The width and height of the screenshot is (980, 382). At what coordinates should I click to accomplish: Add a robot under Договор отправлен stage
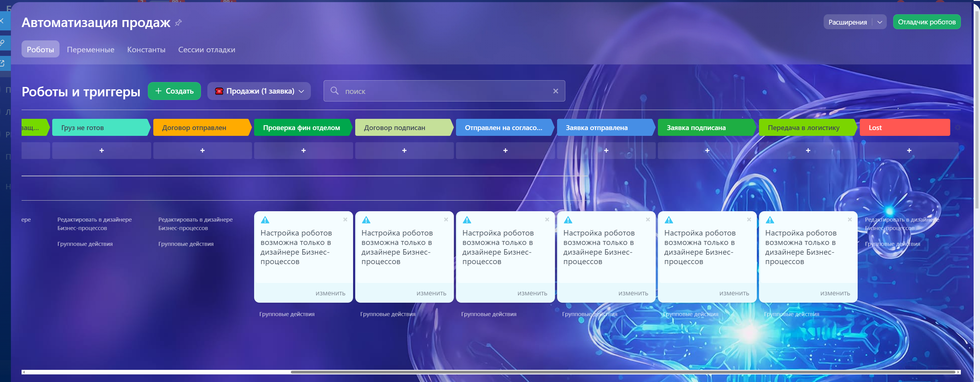202,150
